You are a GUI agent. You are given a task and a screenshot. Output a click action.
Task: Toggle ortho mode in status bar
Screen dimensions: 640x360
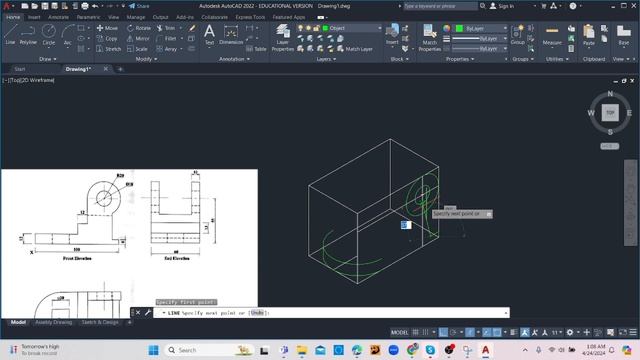443,333
